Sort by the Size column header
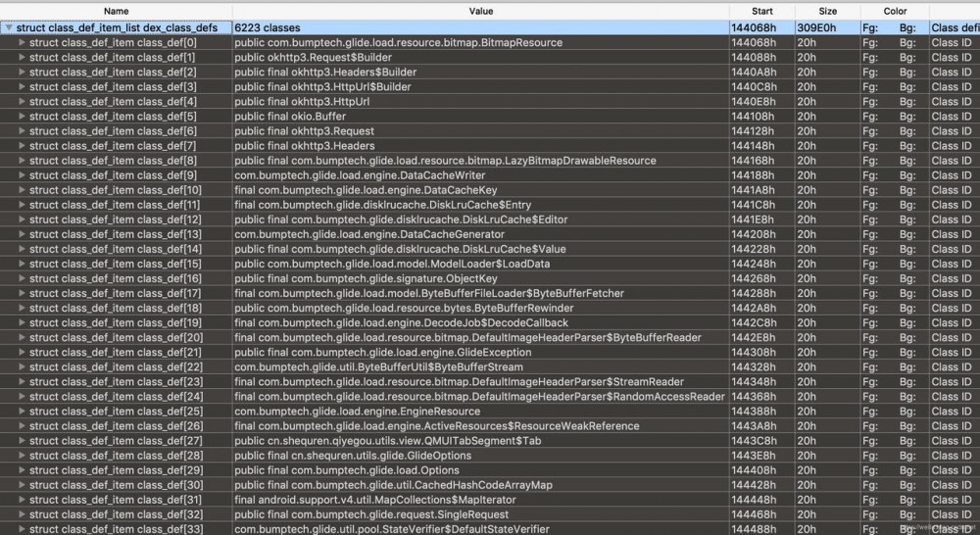The image size is (980, 535). pos(827,11)
